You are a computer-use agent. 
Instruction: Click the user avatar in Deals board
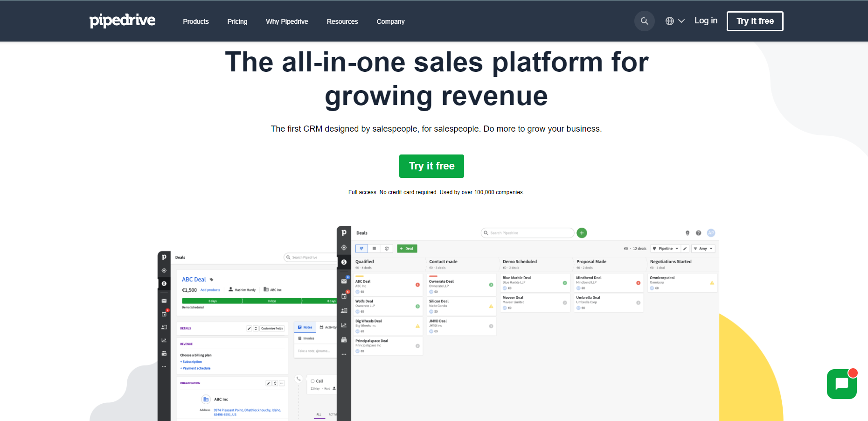pyautogui.click(x=711, y=233)
